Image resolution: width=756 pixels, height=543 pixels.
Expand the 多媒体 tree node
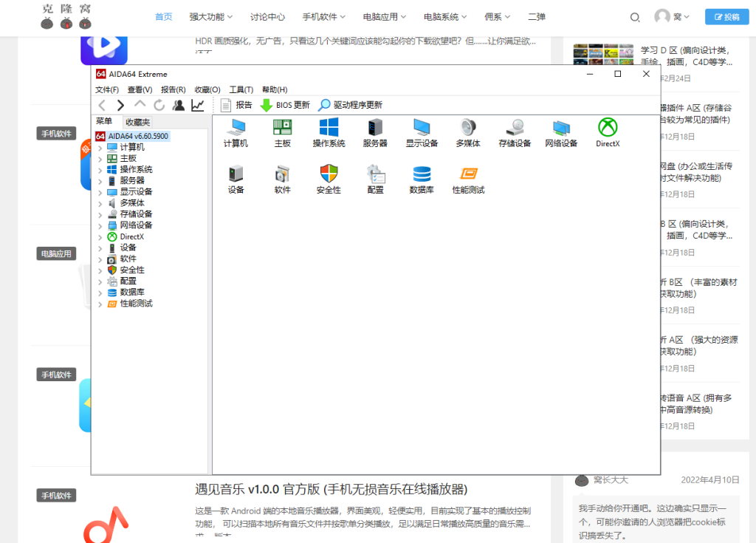click(x=100, y=203)
